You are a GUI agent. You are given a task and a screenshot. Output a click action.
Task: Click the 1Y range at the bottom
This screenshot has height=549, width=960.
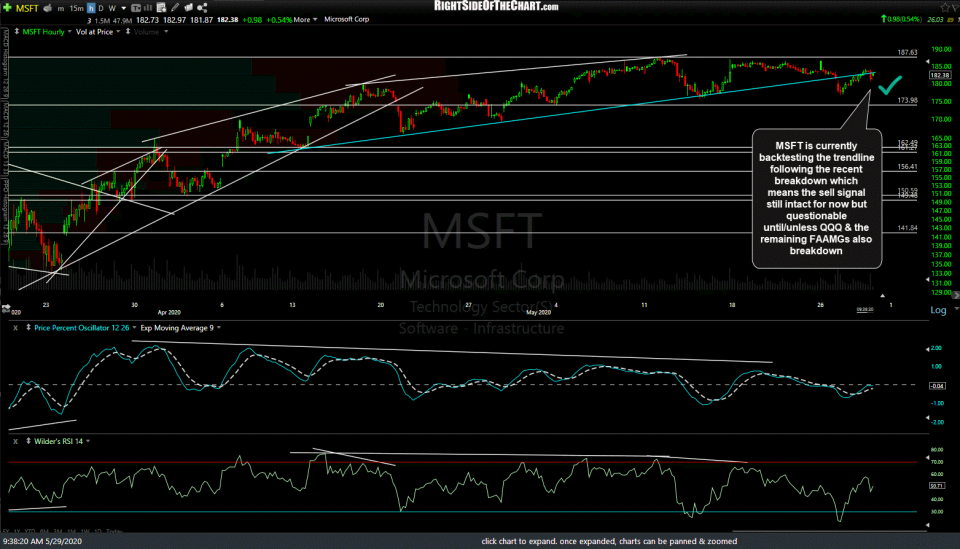click(x=17, y=531)
